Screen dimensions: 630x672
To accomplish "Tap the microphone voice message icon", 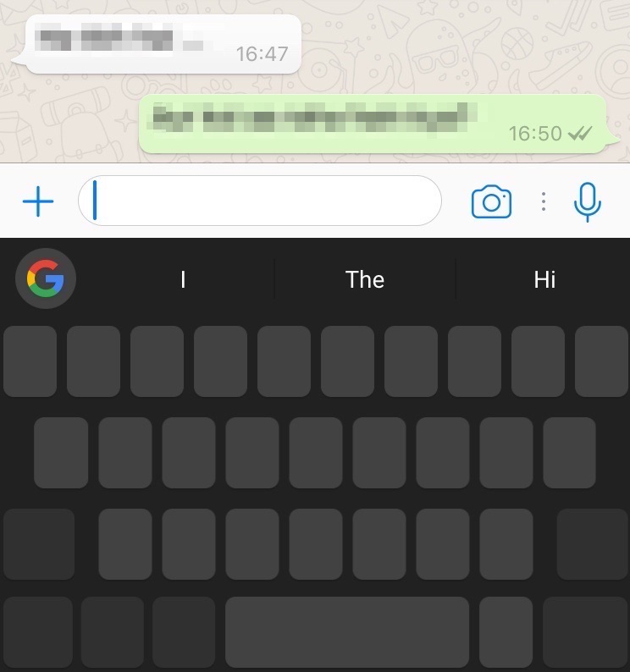I will click(588, 202).
